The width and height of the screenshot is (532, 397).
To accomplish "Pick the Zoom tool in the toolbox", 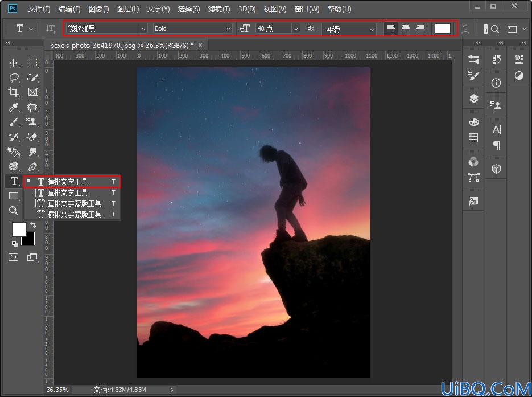I will tap(14, 211).
